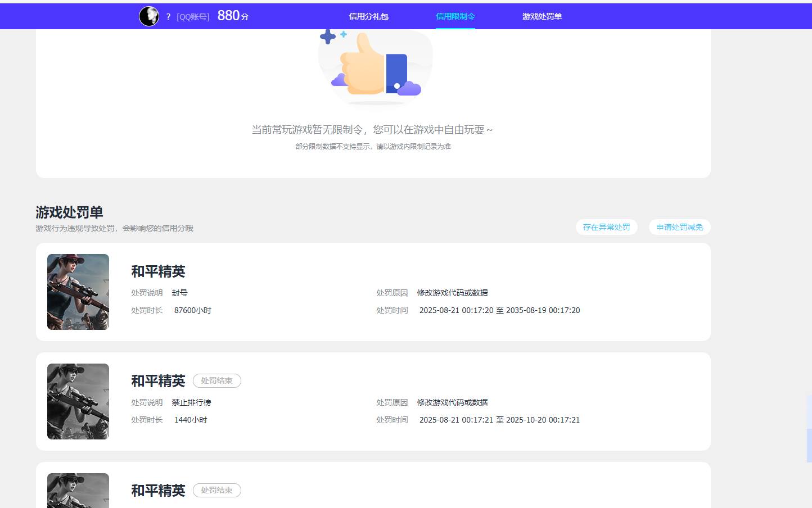The image size is (812, 508).
Task: Go to the 游戏处罚单 tab
Action: [542, 16]
